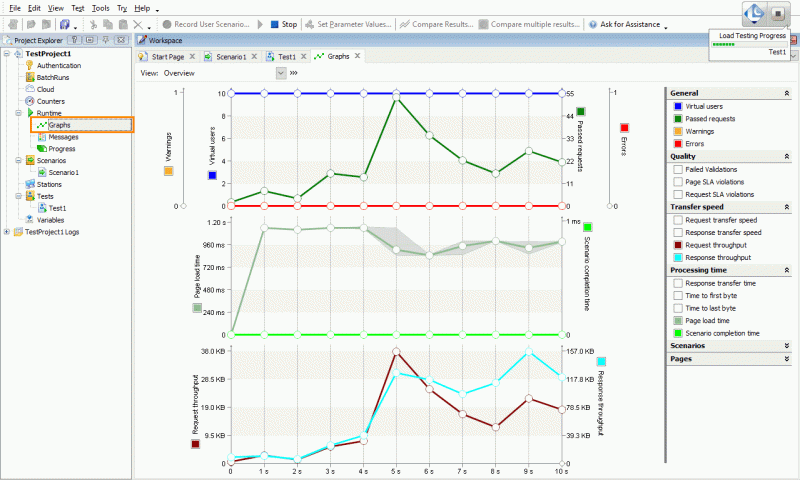
Task: Toggle the Virtual users series checkbox
Action: [678, 106]
